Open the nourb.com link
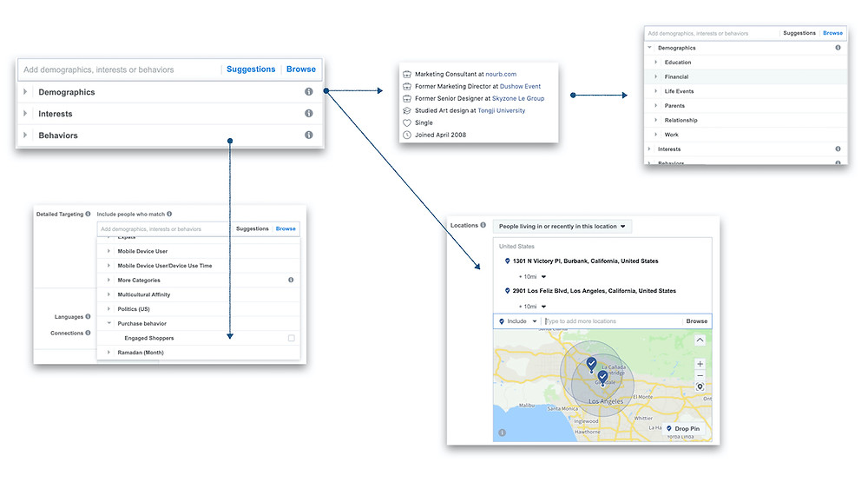This screenshot has height=489, width=868. 501,74
